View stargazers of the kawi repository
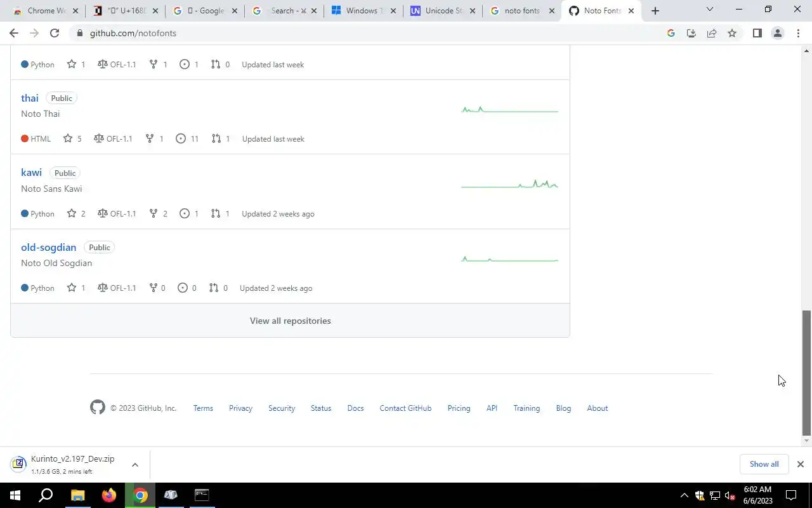 (x=76, y=213)
